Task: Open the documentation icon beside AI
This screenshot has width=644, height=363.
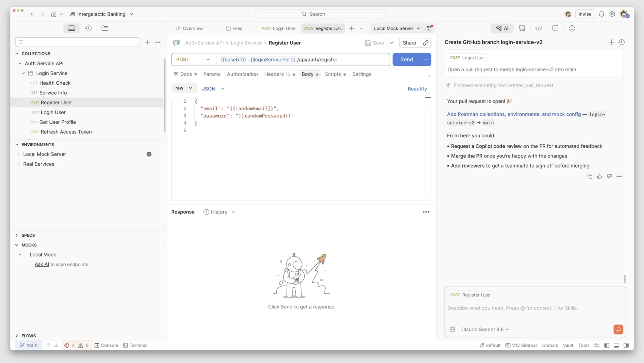Action: click(522, 28)
